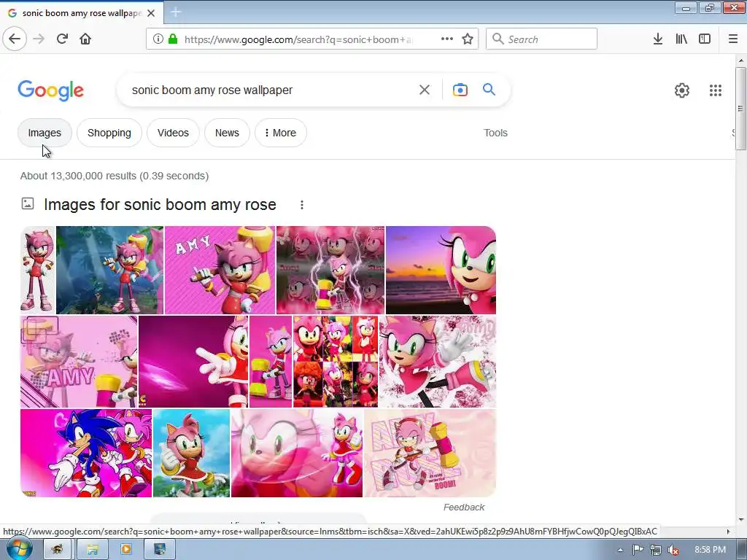Open Action Center flag in tray
This screenshot has width=747, height=560.
638,550
